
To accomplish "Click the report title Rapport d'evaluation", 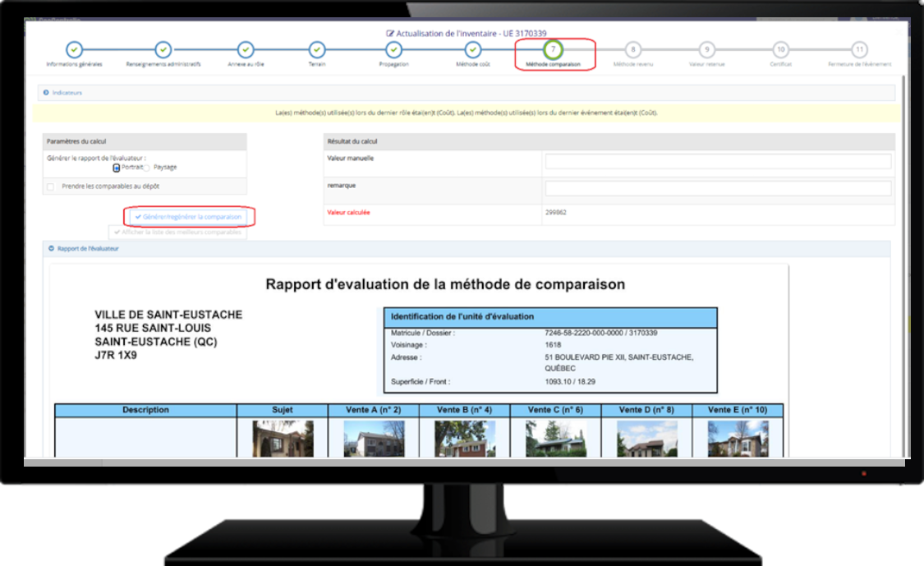I will (x=445, y=284).
